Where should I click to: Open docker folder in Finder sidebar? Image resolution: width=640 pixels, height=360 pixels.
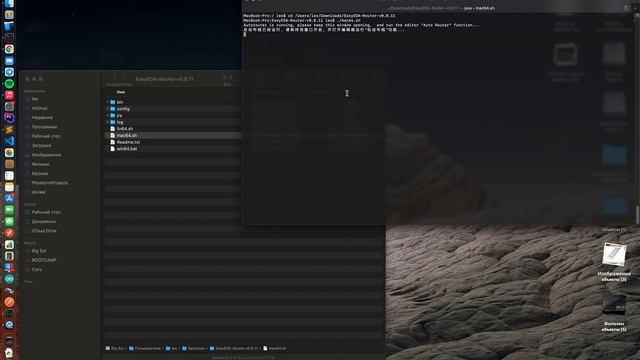[39, 192]
